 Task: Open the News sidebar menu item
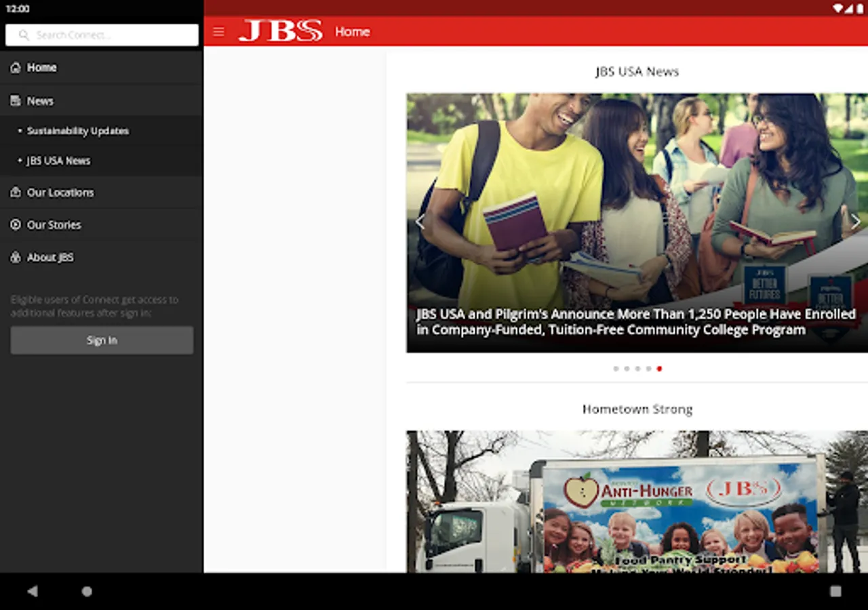click(102, 101)
